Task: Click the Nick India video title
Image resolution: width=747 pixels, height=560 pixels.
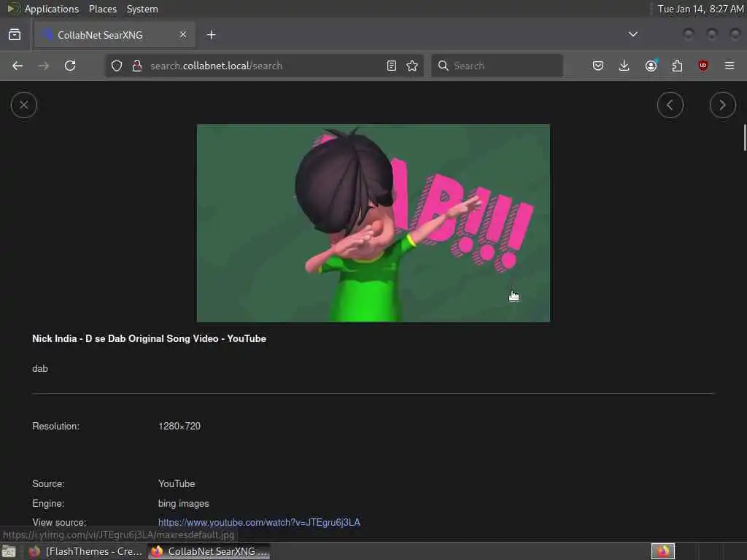Action: point(149,338)
